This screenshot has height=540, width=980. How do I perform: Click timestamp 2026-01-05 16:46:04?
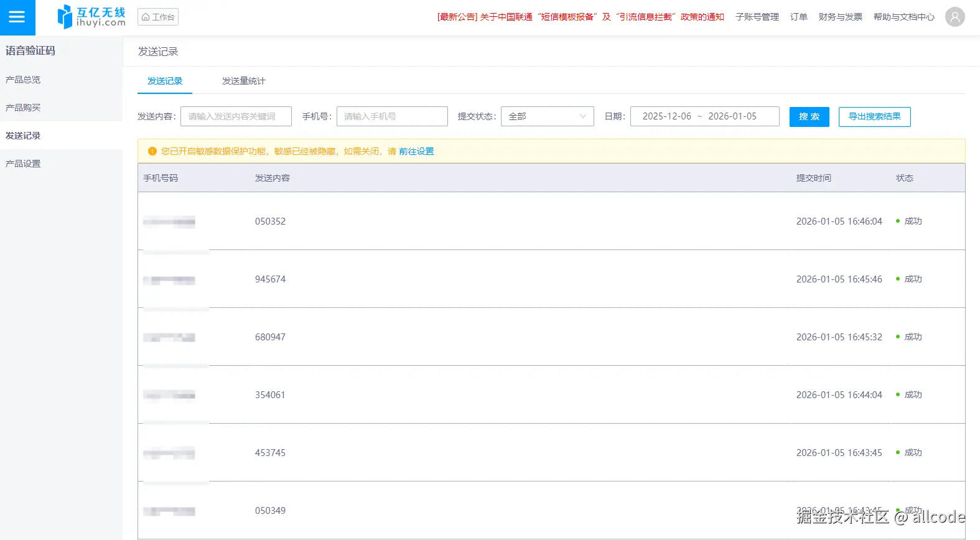tap(839, 221)
